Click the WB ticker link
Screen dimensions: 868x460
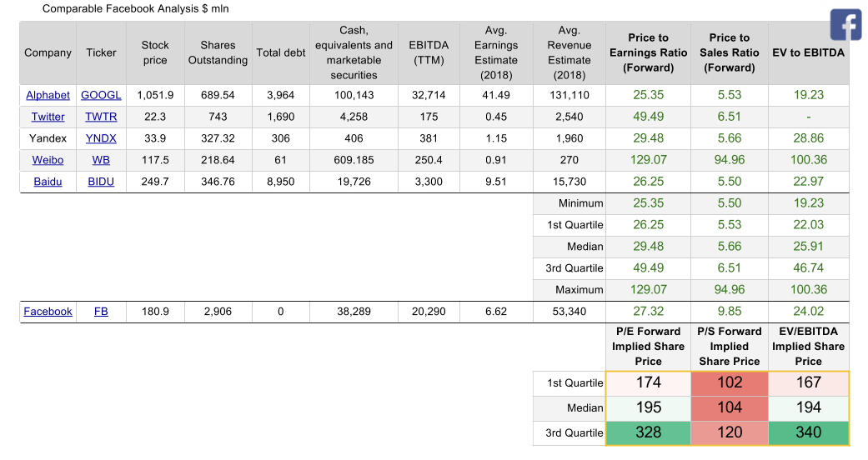tap(101, 160)
